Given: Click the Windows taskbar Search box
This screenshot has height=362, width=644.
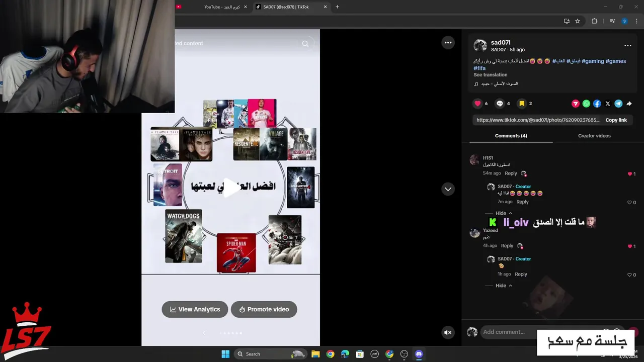Looking at the screenshot, I should [271, 354].
